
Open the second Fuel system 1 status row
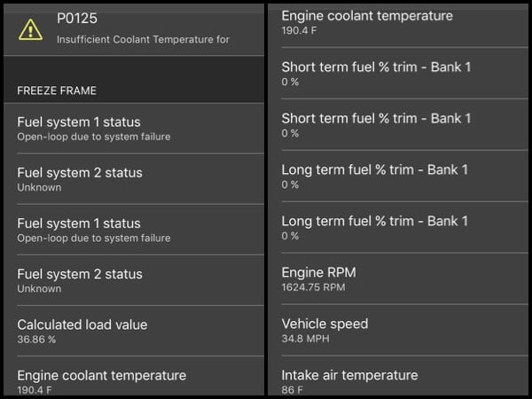point(134,230)
